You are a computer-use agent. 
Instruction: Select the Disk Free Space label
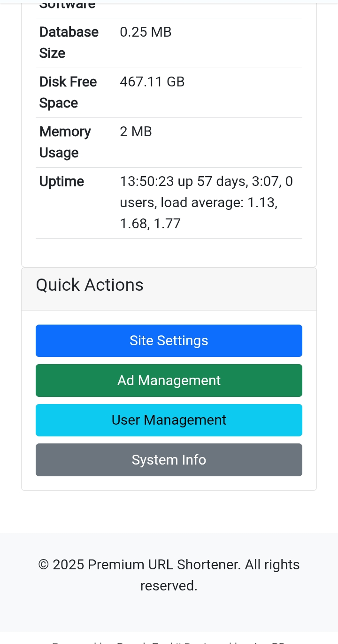(x=68, y=93)
